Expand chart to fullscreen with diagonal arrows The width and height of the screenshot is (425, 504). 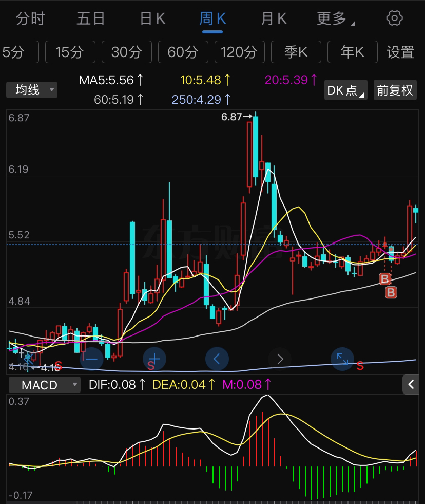342,359
